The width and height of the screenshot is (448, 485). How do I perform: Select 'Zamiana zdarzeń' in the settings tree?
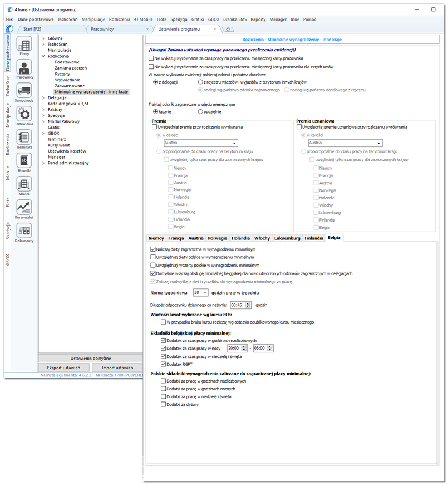[71, 68]
